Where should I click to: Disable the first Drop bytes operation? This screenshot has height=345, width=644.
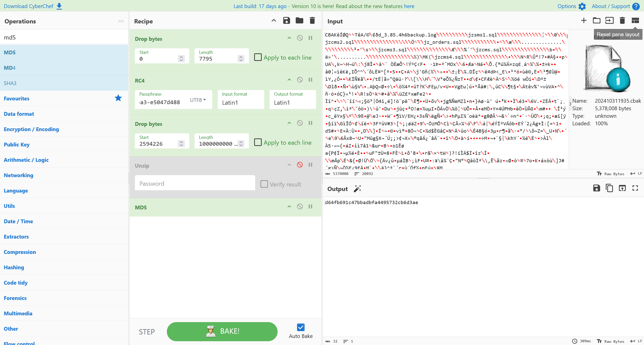coord(299,38)
